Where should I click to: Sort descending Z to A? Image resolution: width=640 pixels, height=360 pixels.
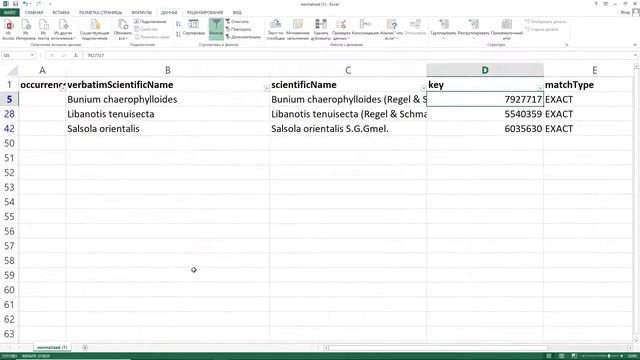point(178,34)
